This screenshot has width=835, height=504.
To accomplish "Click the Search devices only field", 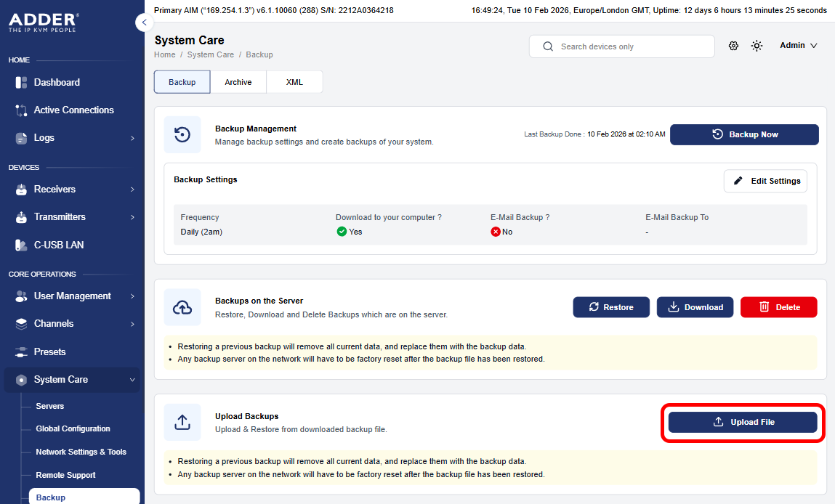I will click(622, 46).
